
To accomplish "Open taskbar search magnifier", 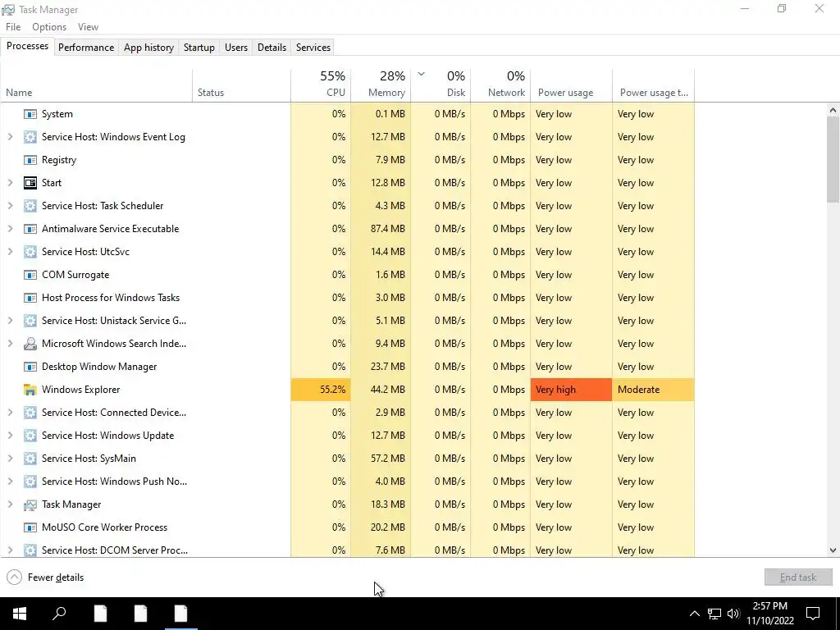I will (59, 614).
